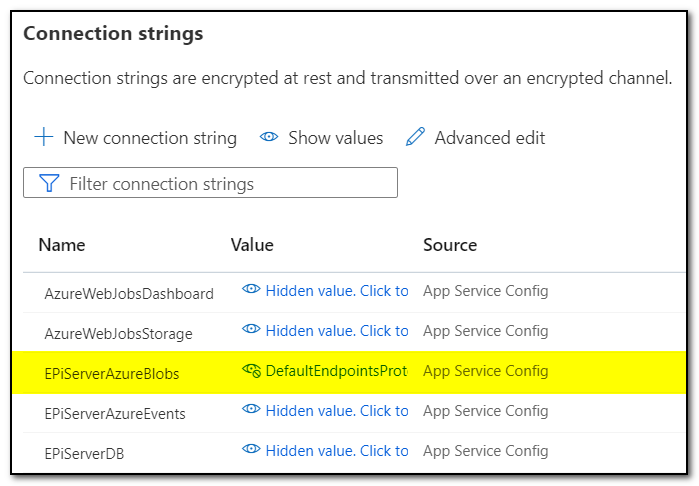
Task: Click the eye icon beside Show values
Action: coord(268,138)
